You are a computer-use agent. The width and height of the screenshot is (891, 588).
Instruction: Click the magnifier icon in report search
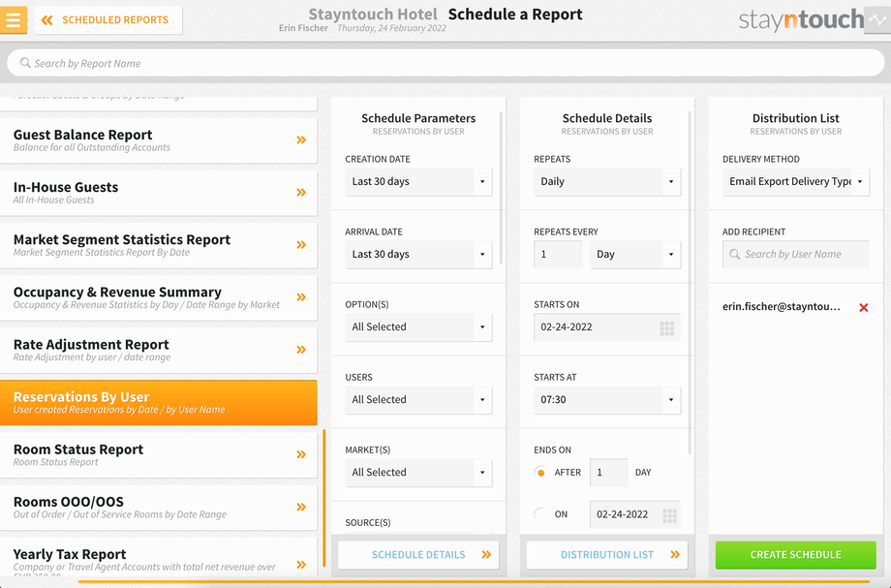25,63
